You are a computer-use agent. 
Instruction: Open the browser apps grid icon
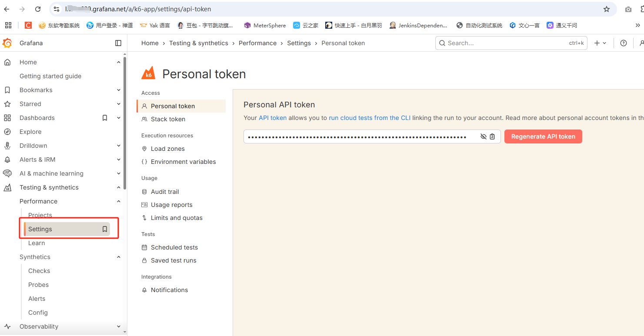pyautogui.click(x=8, y=25)
